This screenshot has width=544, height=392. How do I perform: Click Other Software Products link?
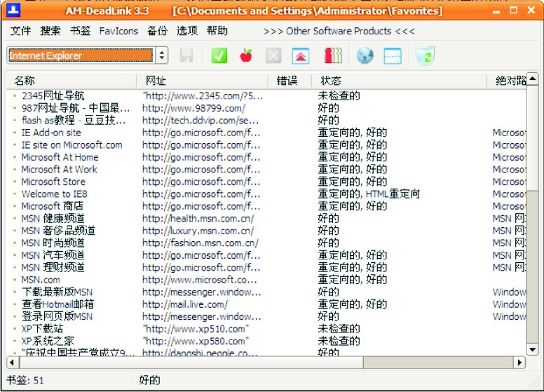(x=339, y=32)
